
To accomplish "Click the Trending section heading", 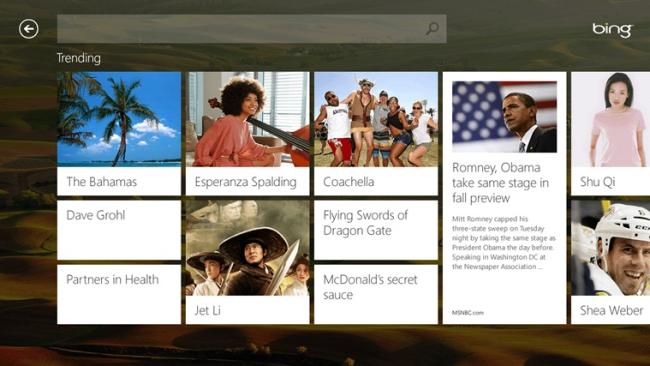I will (x=79, y=58).
